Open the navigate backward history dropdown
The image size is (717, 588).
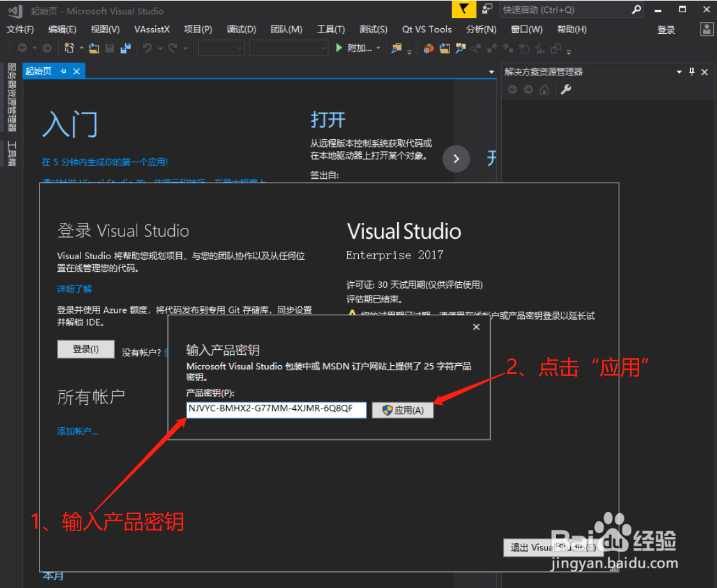click(x=34, y=48)
